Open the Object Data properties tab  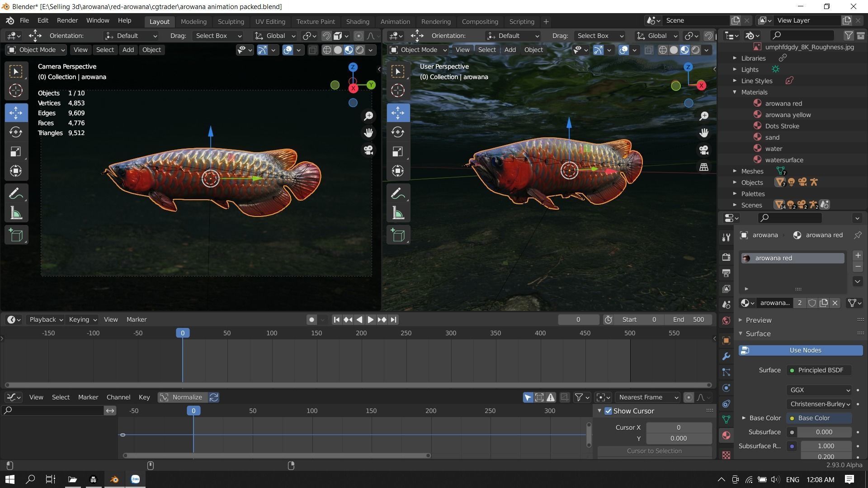[x=726, y=419]
